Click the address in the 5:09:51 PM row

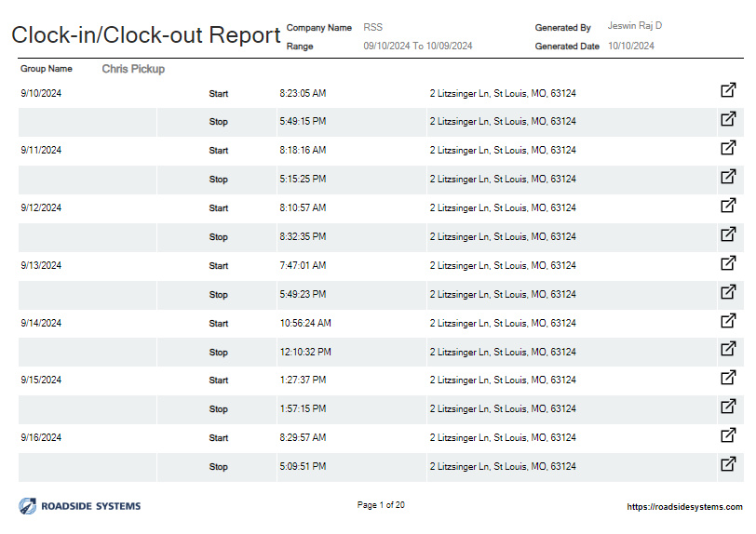point(503,466)
